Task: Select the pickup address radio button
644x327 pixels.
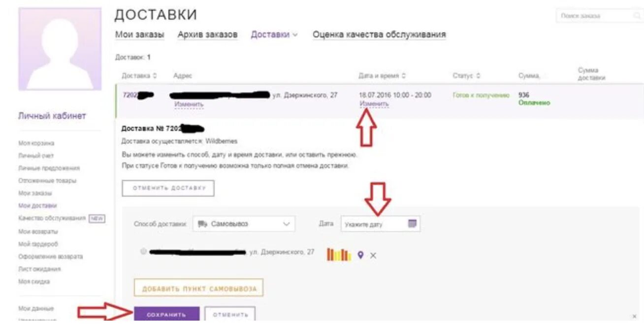Action: 143,251
